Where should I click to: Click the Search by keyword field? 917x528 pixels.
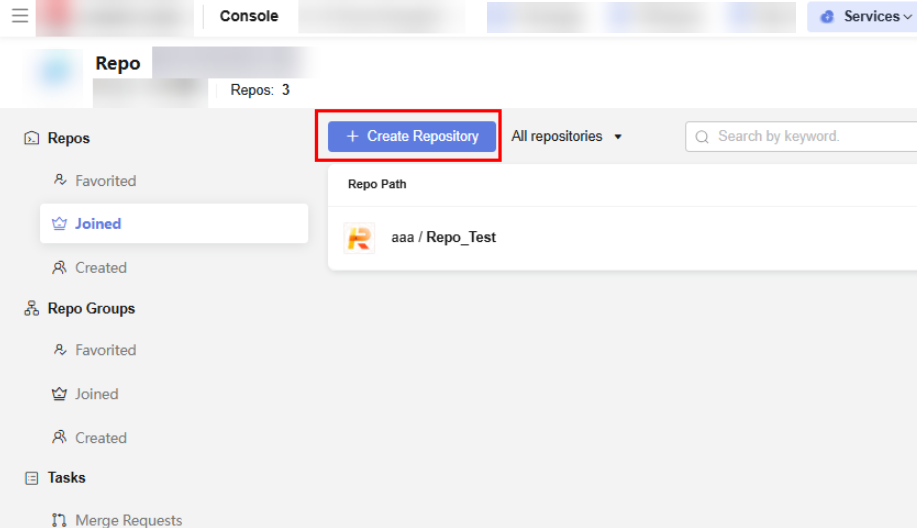tap(800, 137)
